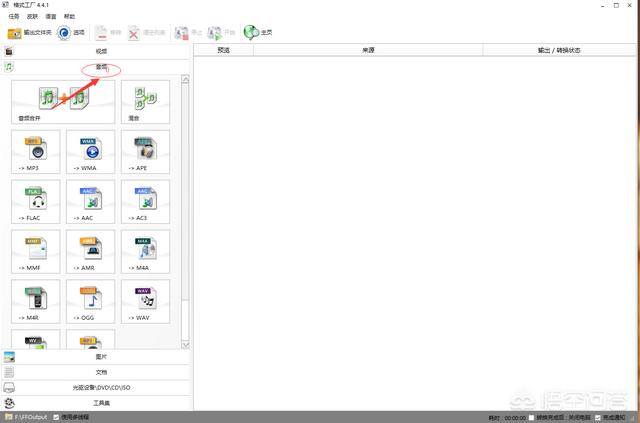Toggle the multi-thread (使用多线程) checkbox
Image resolution: width=640 pixels, height=423 pixels.
tap(57, 417)
